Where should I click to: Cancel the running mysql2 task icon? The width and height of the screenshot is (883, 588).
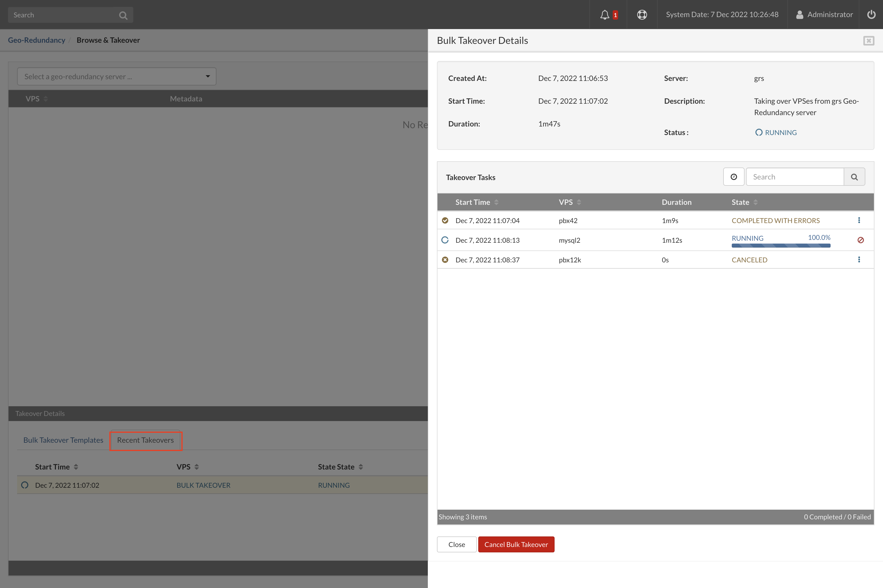point(860,240)
